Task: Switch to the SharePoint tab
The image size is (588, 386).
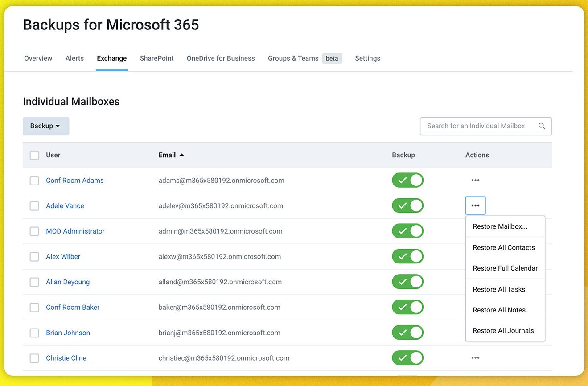Action: [x=156, y=58]
